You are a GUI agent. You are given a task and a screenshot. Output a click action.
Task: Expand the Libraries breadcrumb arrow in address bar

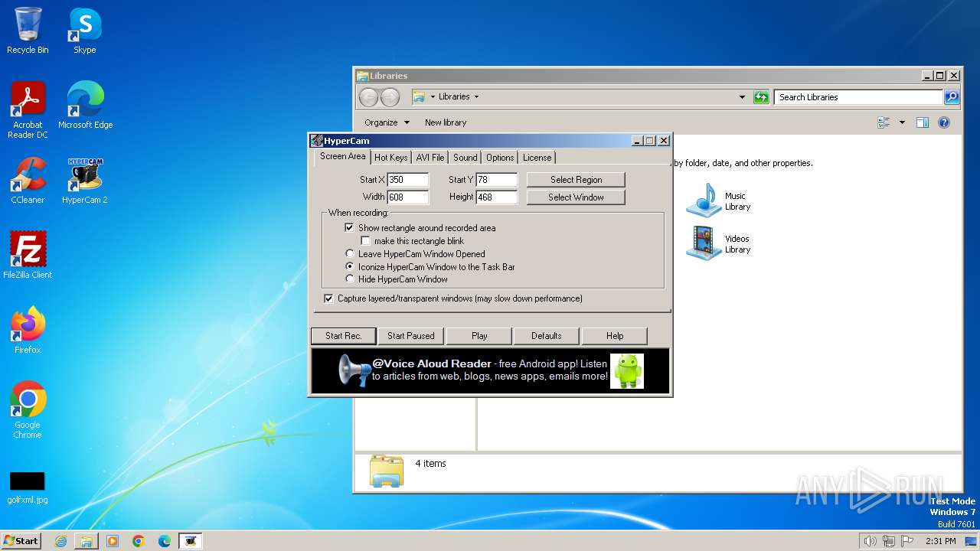pos(476,97)
